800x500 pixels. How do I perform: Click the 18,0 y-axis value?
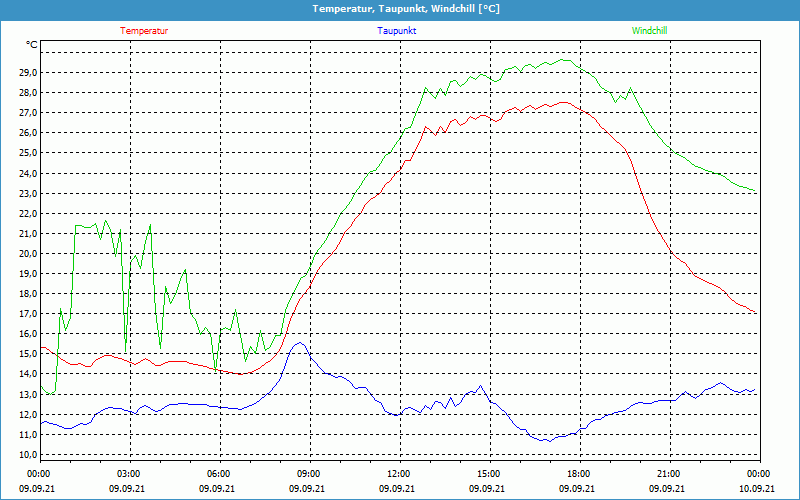29,294
